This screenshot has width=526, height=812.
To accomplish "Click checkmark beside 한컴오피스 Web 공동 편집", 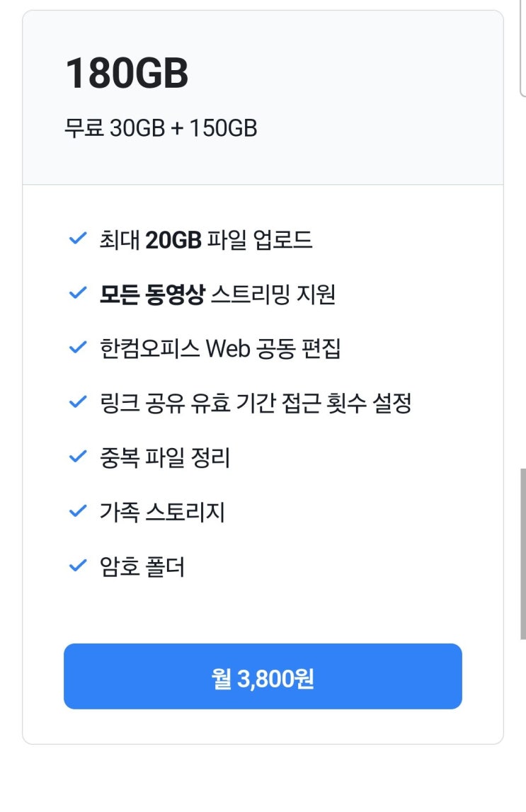I will point(77,348).
